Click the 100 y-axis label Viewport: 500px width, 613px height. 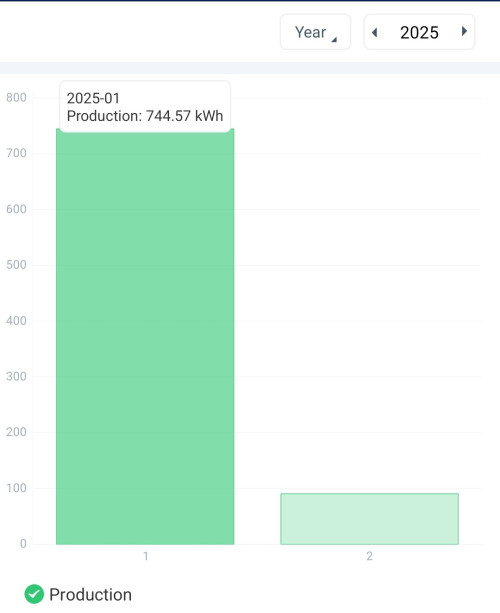[x=16, y=488]
